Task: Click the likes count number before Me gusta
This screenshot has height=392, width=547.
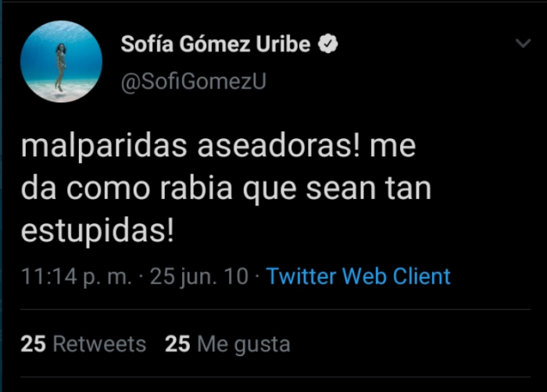Action: (177, 344)
